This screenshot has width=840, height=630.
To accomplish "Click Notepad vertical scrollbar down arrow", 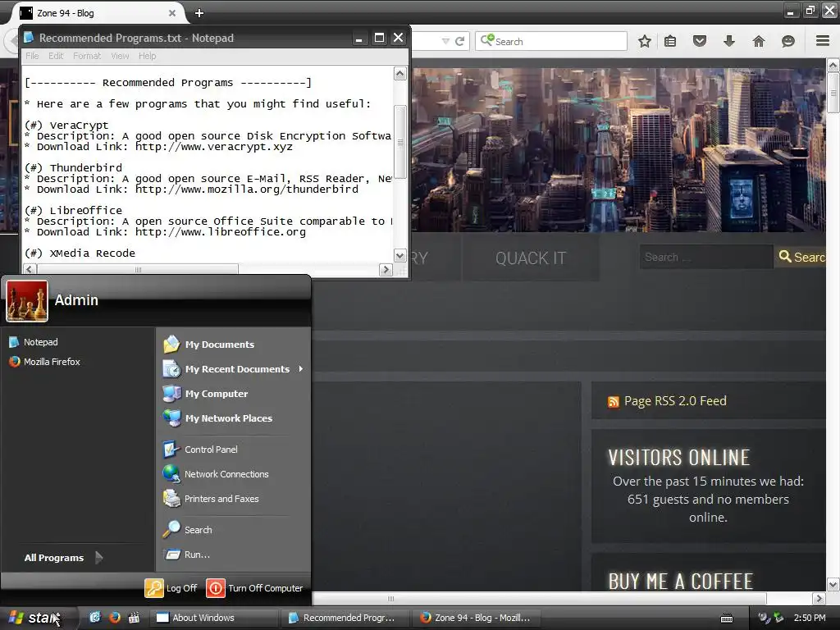I will [400, 256].
